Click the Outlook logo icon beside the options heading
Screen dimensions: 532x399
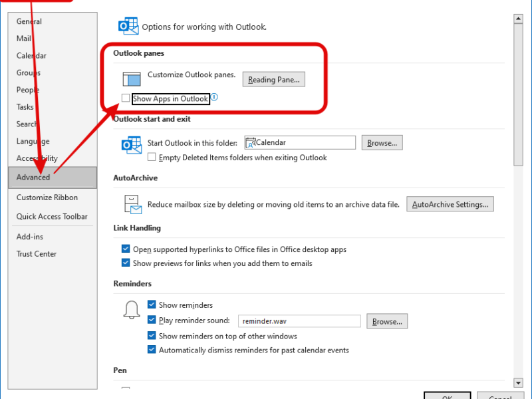(x=128, y=26)
